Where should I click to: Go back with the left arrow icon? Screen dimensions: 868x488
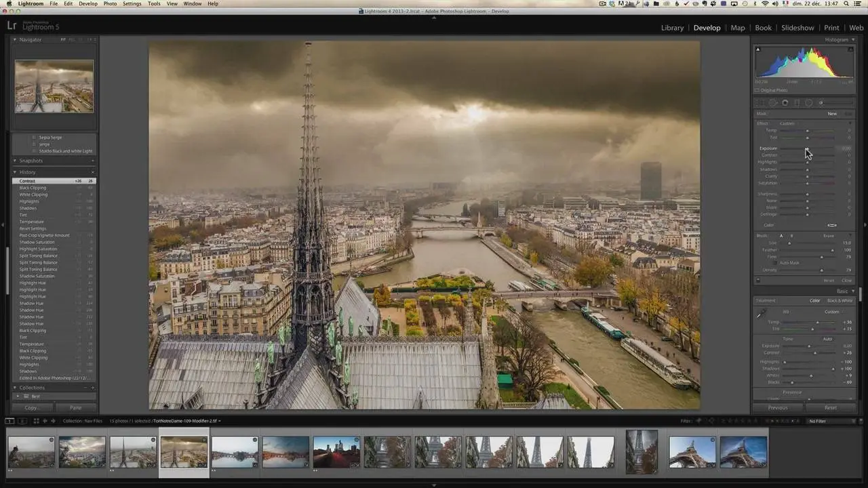45,421
